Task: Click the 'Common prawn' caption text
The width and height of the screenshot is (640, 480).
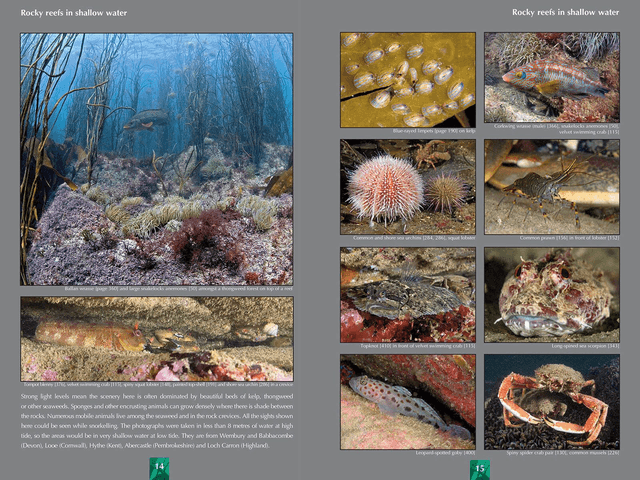Action: 575,238
